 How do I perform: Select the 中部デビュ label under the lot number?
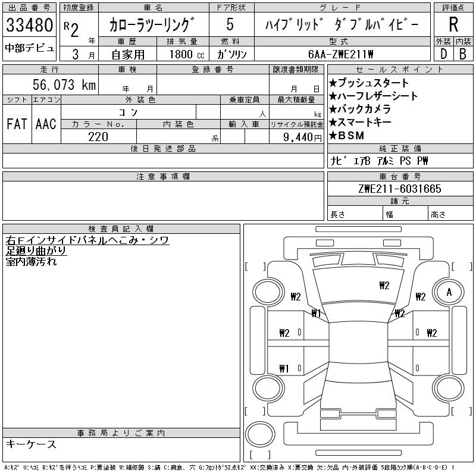click(29, 48)
